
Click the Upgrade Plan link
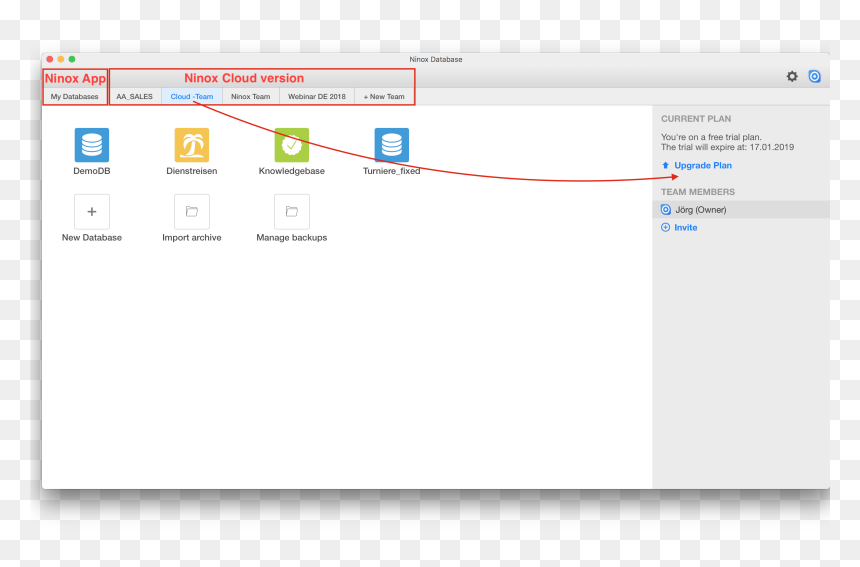[703, 165]
